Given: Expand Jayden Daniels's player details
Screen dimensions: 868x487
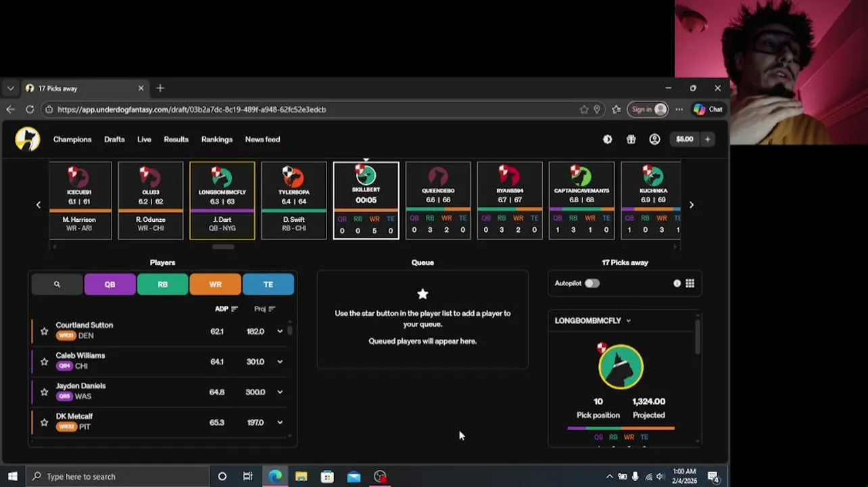Looking at the screenshot, I should click(280, 392).
